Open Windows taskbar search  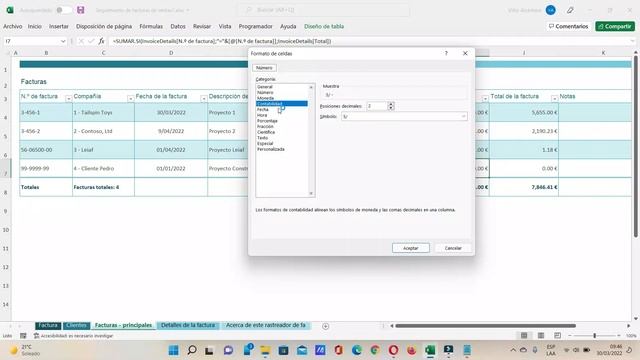191,350
